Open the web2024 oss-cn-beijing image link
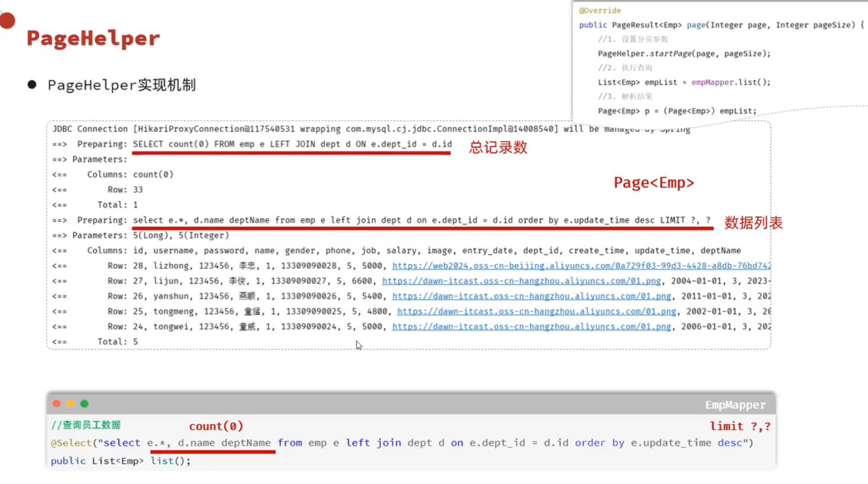 pyautogui.click(x=581, y=266)
